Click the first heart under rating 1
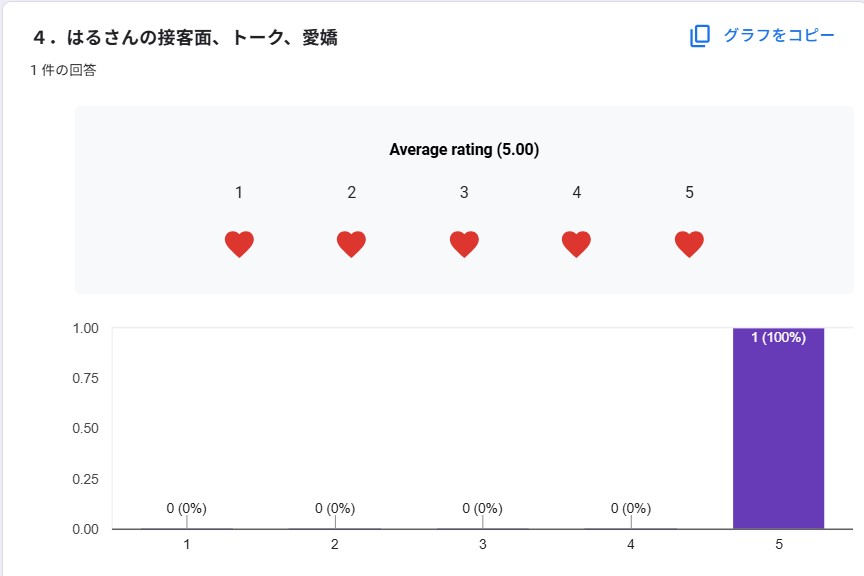The width and height of the screenshot is (864, 576). [239, 244]
